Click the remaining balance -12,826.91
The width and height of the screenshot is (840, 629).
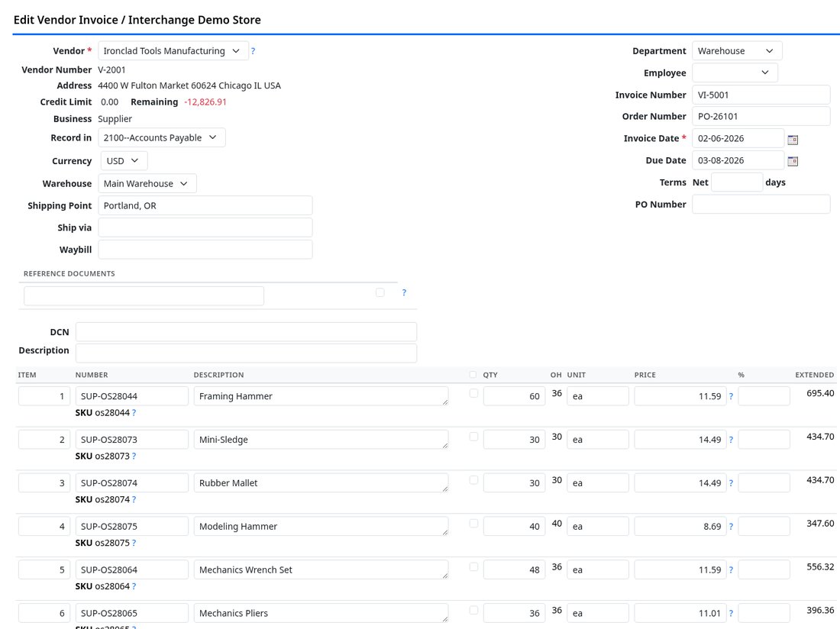click(x=205, y=102)
